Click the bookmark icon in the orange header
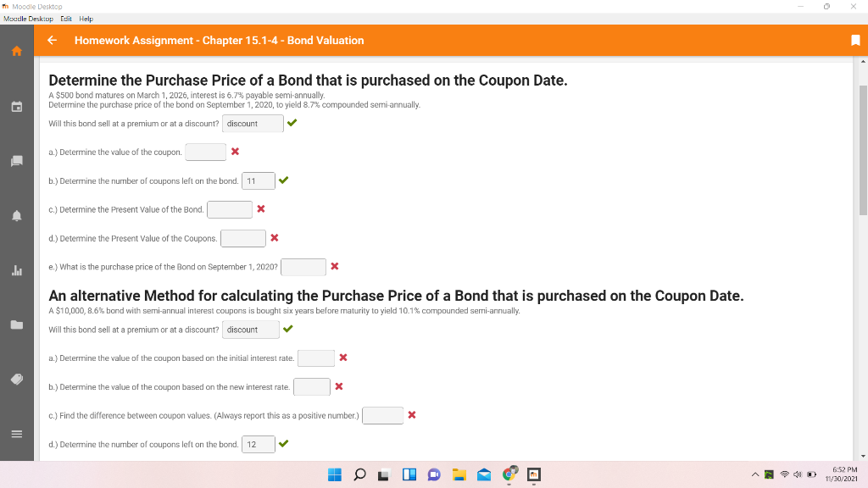Image resolution: width=868 pixels, height=488 pixels. 855,41
